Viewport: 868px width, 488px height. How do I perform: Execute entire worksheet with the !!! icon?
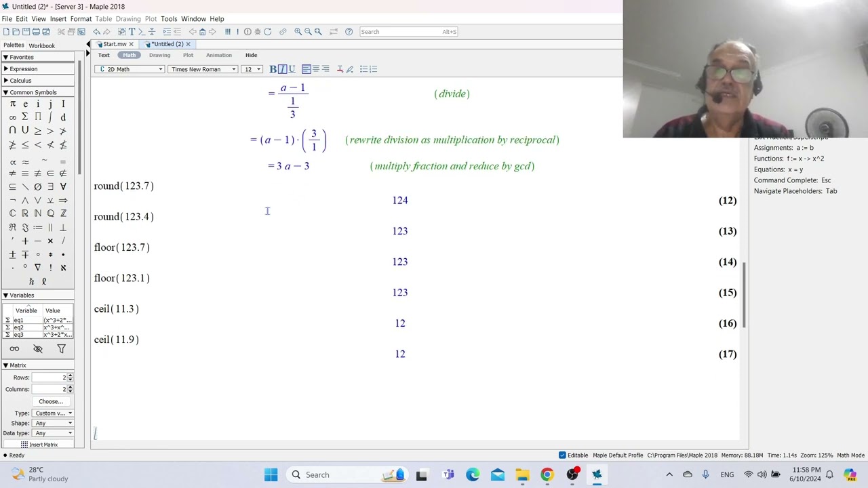pyautogui.click(x=227, y=31)
